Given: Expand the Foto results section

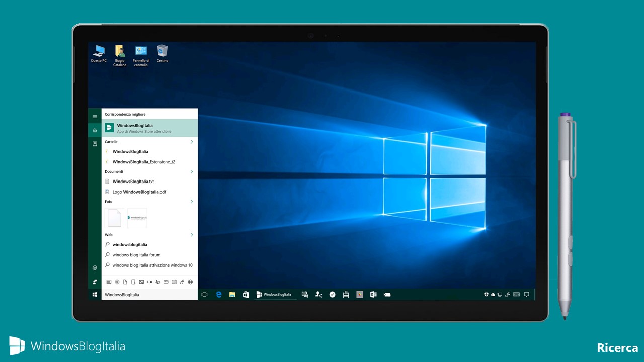Looking at the screenshot, I should (192, 202).
